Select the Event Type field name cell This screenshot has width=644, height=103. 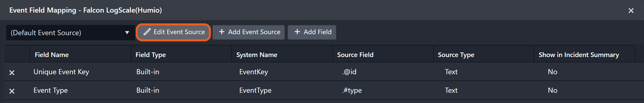(x=51, y=90)
